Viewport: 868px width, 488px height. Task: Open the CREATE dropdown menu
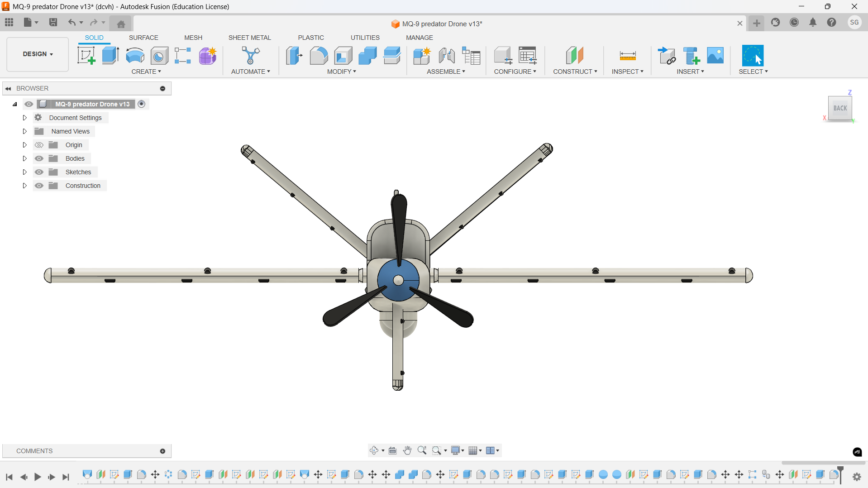click(x=146, y=72)
